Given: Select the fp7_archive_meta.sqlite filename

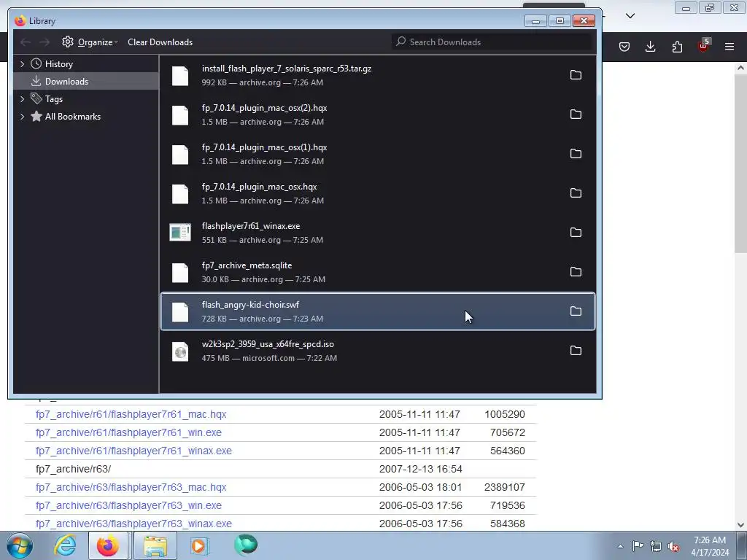Looking at the screenshot, I should (x=247, y=265).
